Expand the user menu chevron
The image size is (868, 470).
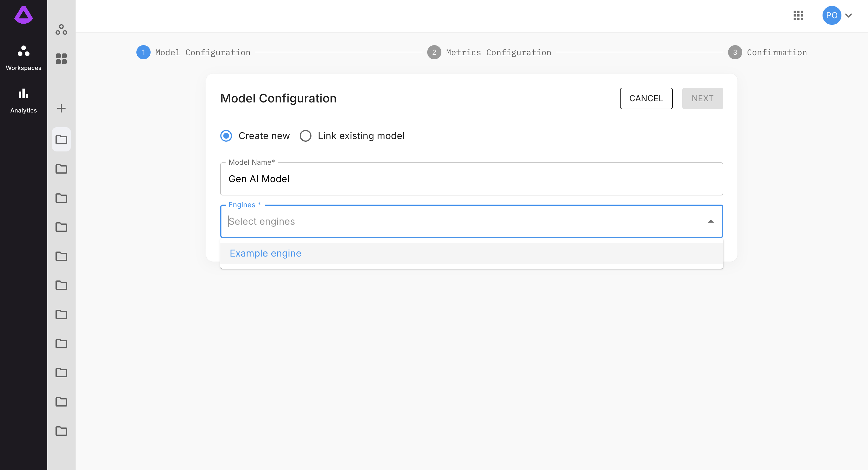coord(849,15)
